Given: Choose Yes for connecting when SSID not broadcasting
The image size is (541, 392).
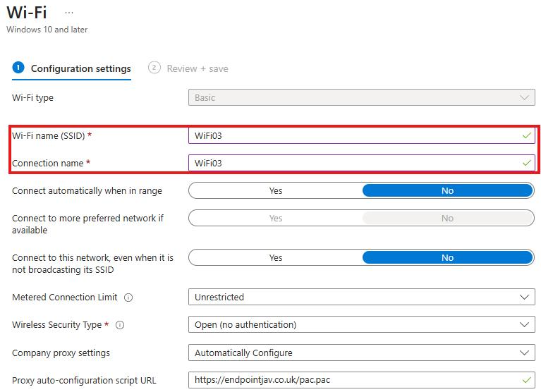Looking at the screenshot, I should tap(276, 258).
